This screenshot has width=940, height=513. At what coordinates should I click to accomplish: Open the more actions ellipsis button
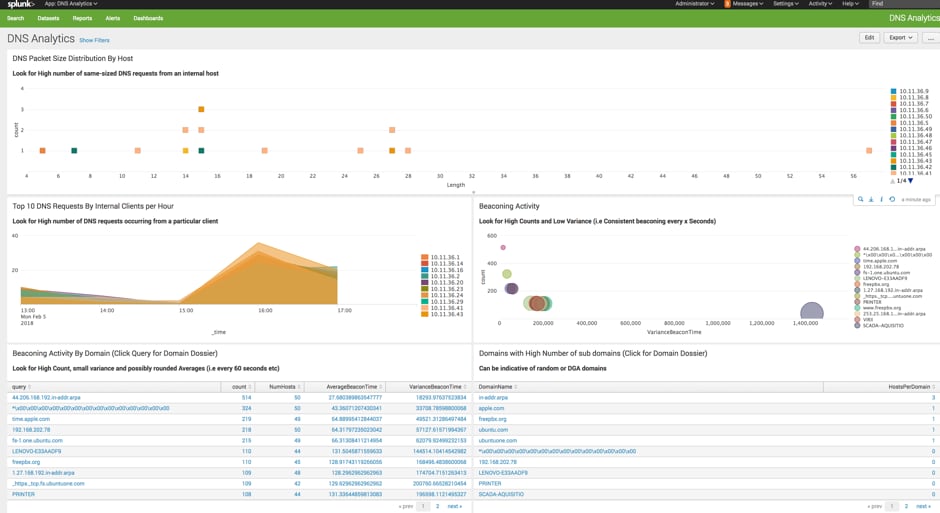pos(930,38)
